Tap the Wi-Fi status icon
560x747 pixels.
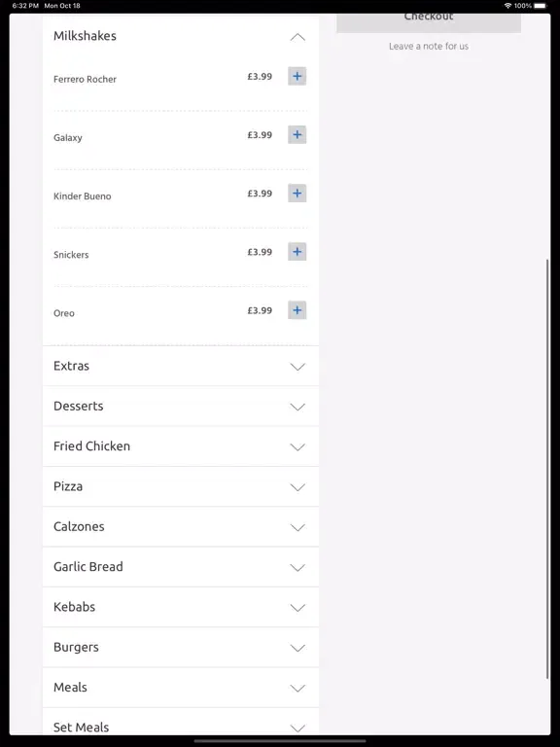[507, 6]
